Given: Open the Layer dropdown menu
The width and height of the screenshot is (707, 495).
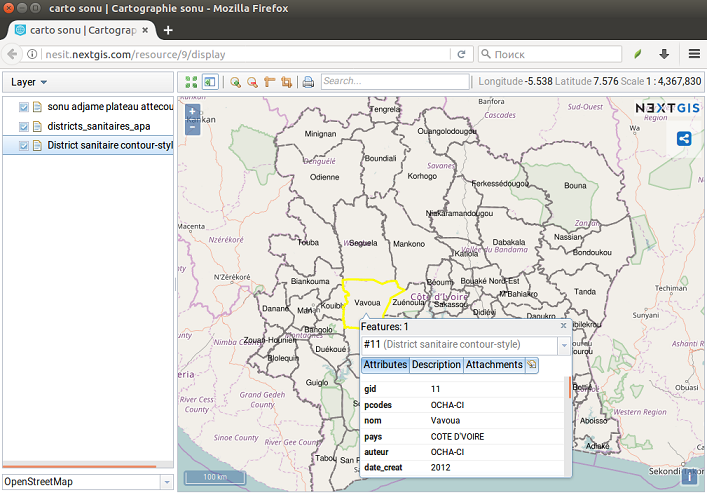Looking at the screenshot, I should [x=30, y=82].
